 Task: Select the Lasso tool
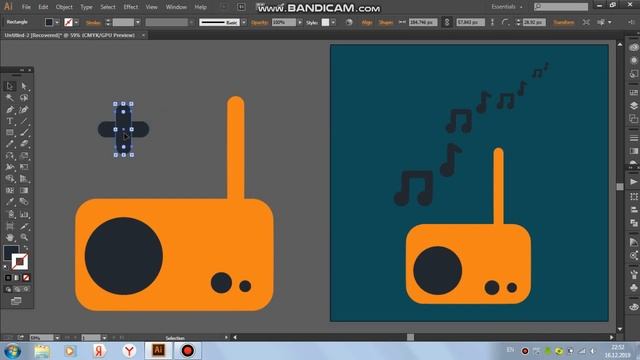click(x=24, y=98)
